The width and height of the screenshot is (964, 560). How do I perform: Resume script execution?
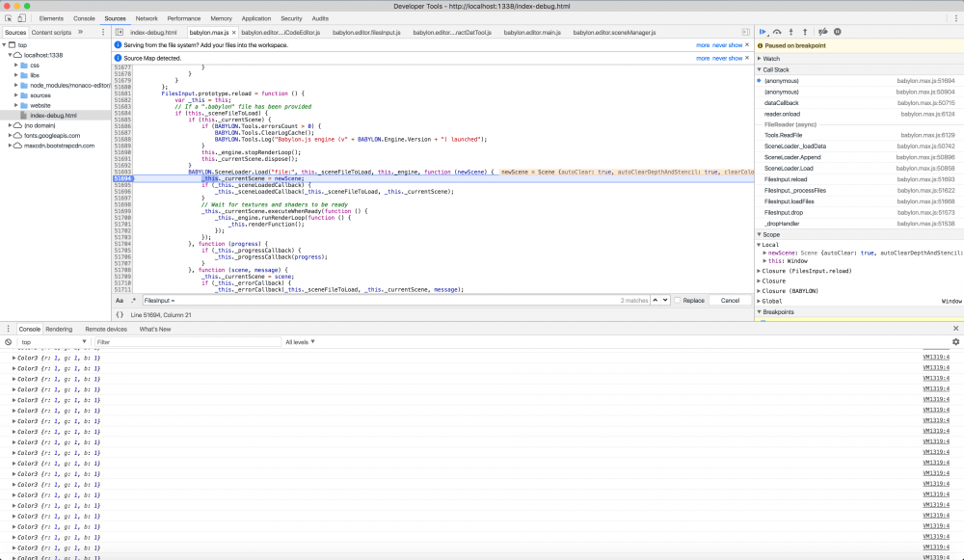763,32
